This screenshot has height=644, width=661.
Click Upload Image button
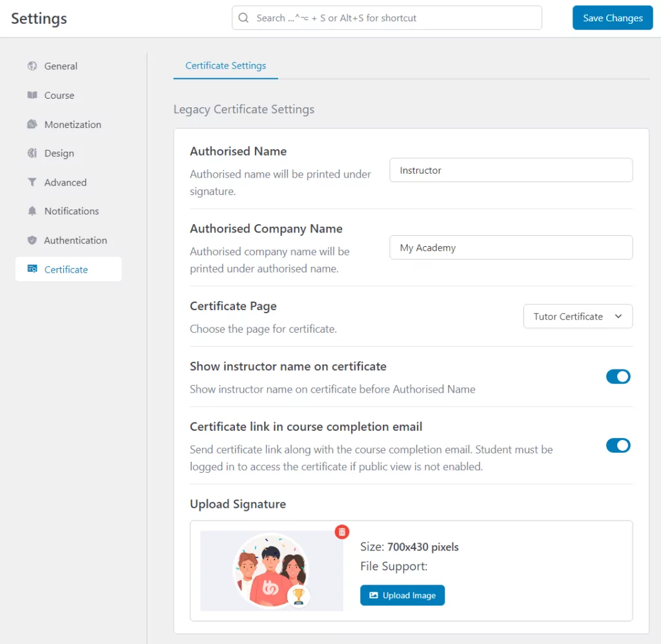pos(402,595)
